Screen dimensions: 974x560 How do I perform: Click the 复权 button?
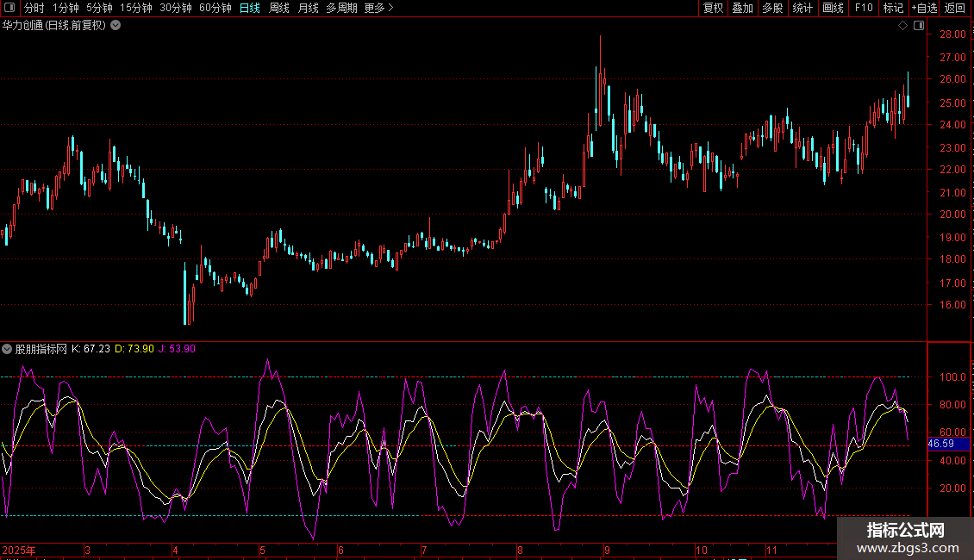(x=713, y=9)
